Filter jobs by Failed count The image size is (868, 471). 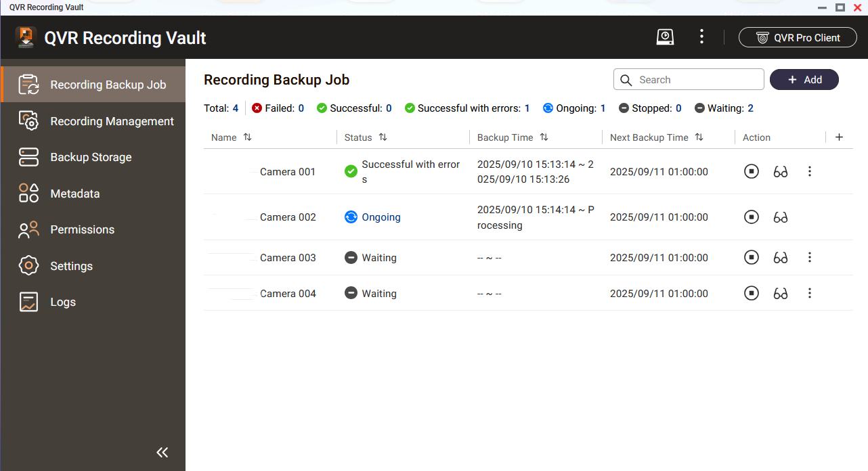(x=278, y=108)
